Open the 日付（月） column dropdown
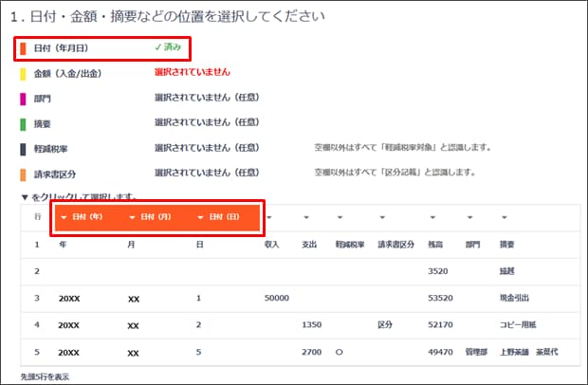 pyautogui.click(x=150, y=217)
